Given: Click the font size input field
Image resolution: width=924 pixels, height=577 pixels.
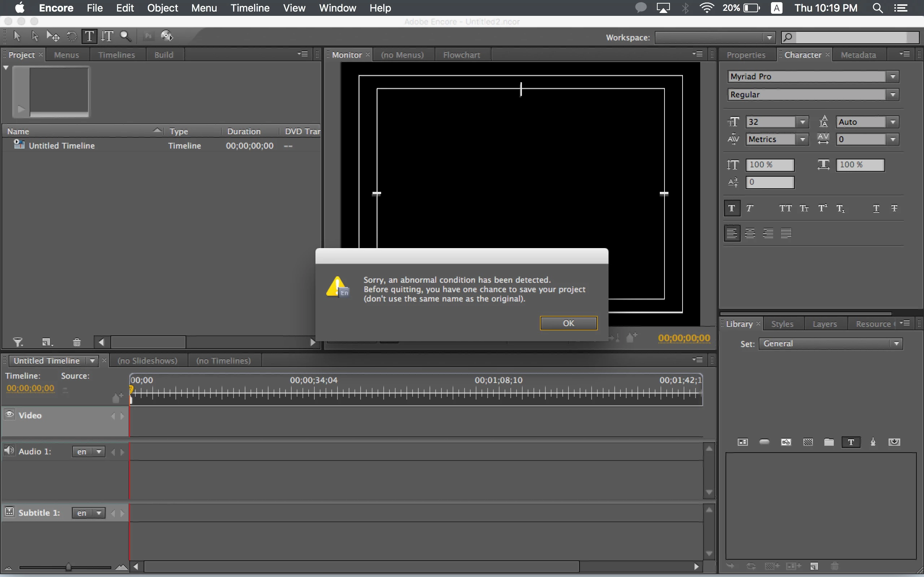Looking at the screenshot, I should click(x=770, y=122).
